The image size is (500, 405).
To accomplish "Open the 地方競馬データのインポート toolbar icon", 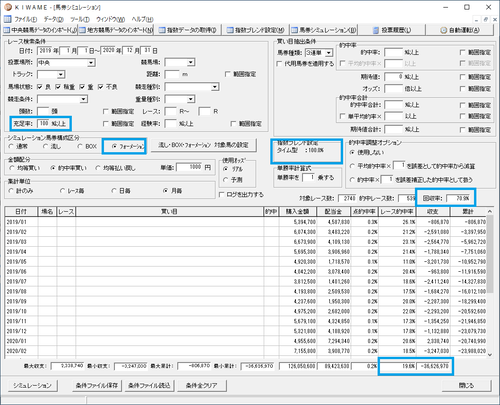I will (x=82, y=30).
